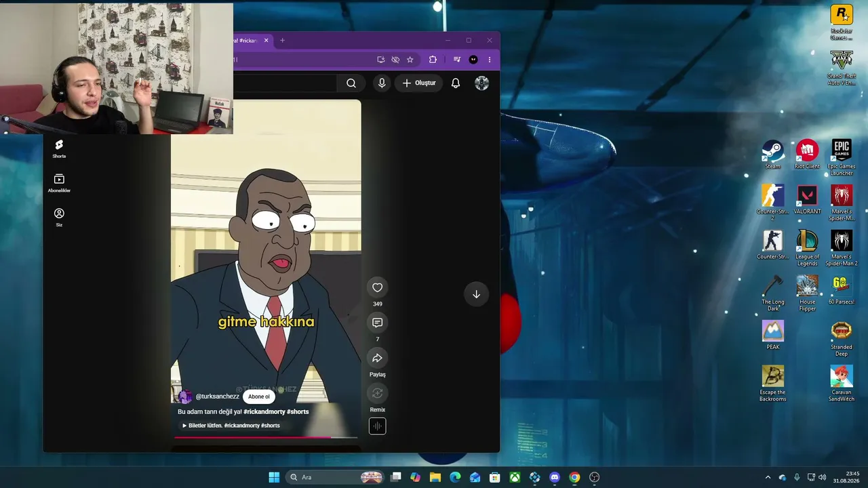The height and width of the screenshot is (488, 868).
Task: Open Chrome profile avatar
Action: tap(473, 60)
